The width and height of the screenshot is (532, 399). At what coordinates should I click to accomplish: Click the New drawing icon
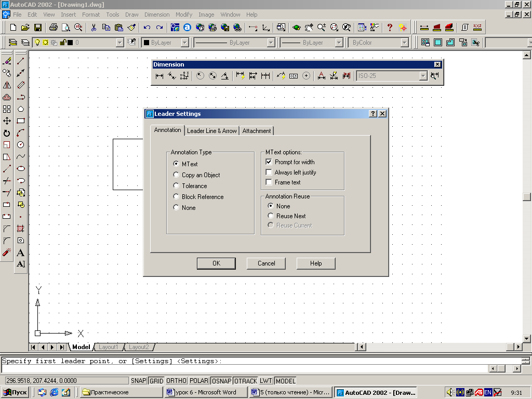tap(13, 28)
